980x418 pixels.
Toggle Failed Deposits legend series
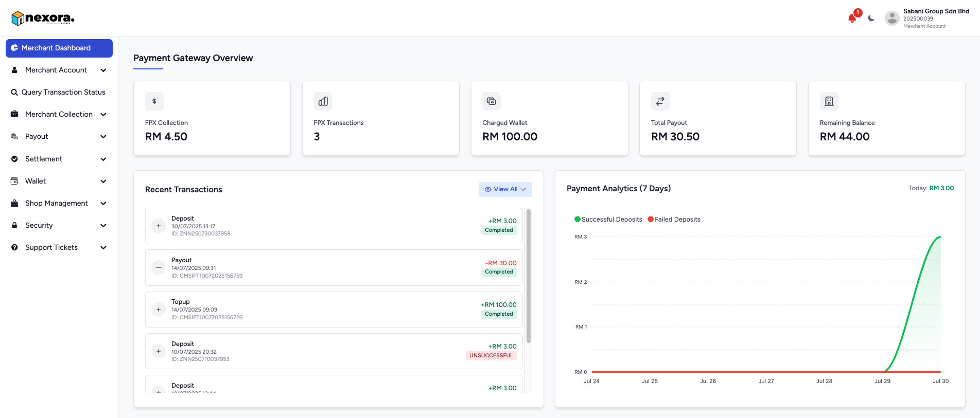(674, 220)
